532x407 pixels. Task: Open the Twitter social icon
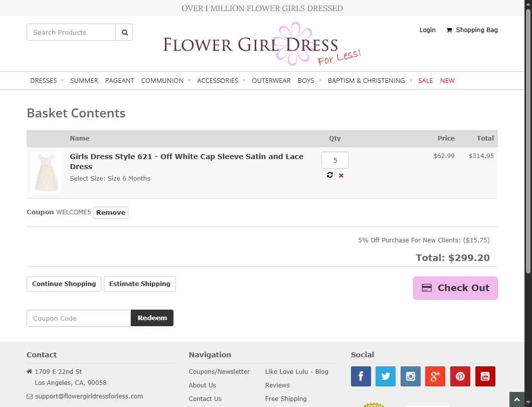click(386, 376)
